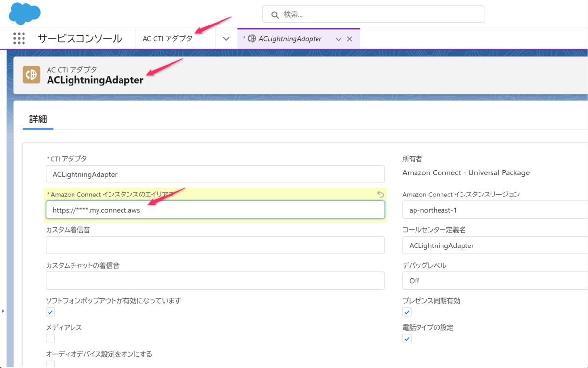Screen dimensions: 588x368
Task: Click the 検索 search box
Action: click(x=373, y=14)
